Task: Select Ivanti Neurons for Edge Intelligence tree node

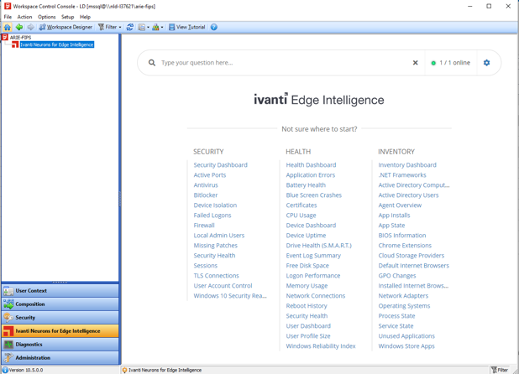Action: (57, 45)
